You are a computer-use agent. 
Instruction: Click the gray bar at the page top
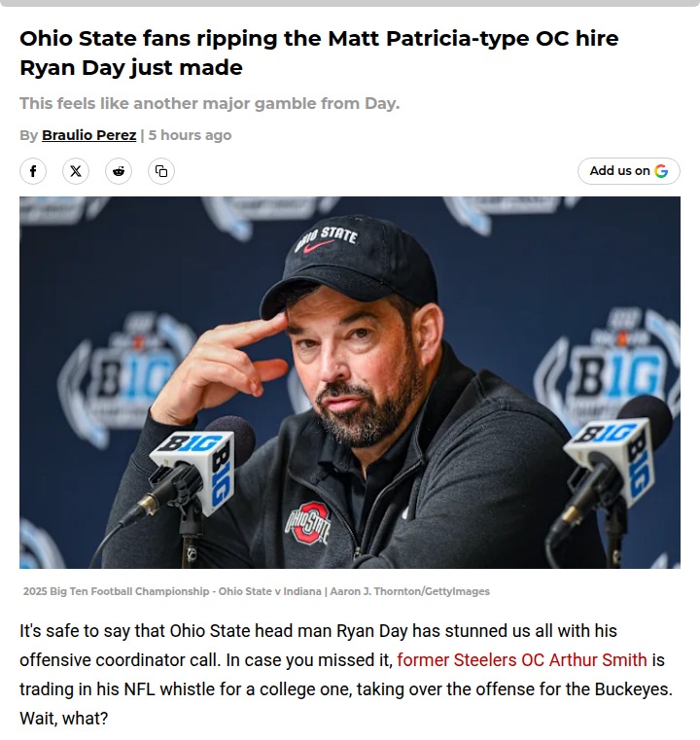pos(350,3)
